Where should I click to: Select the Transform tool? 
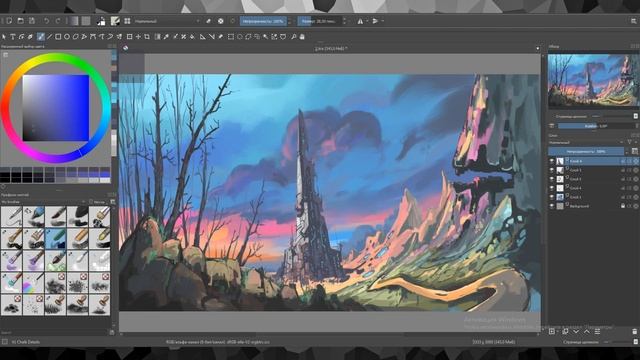[x=129, y=37]
